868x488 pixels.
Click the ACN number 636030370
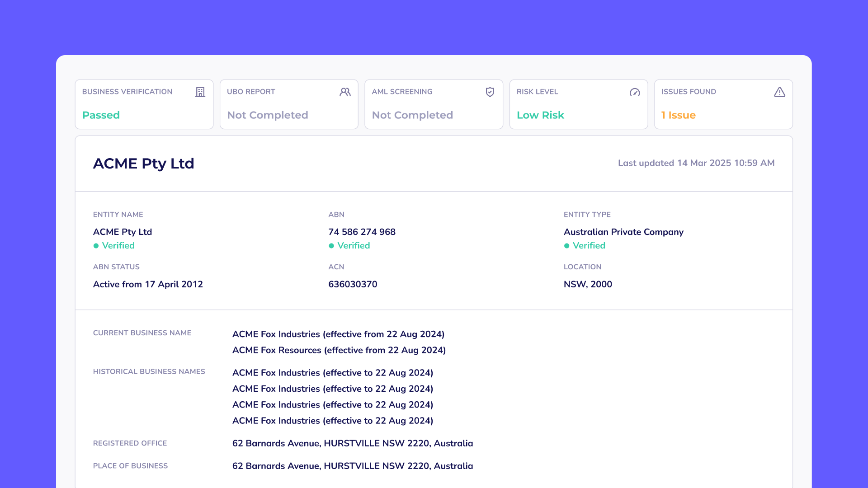click(353, 284)
